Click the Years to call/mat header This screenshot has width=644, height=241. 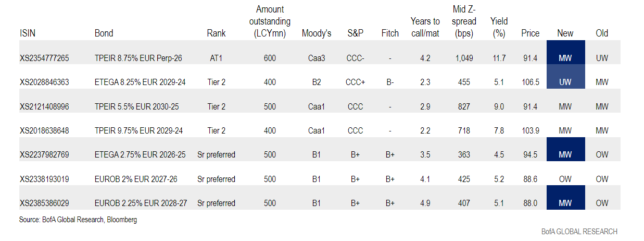click(x=425, y=27)
